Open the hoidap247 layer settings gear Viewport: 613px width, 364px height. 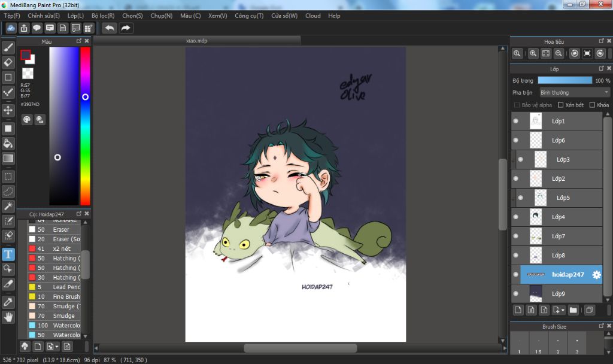pyautogui.click(x=596, y=275)
